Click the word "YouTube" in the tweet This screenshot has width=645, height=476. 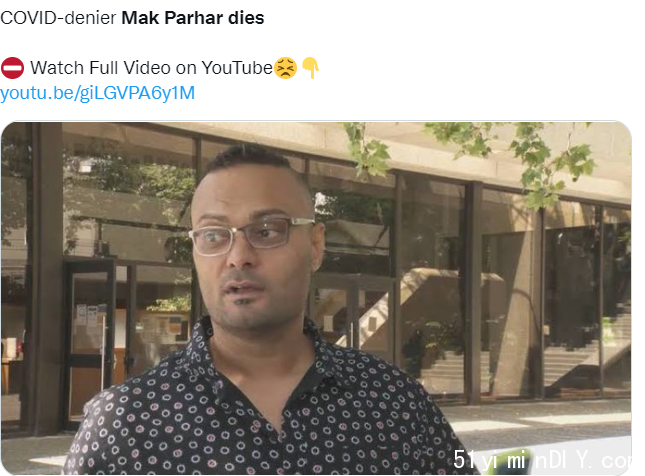click(237, 68)
